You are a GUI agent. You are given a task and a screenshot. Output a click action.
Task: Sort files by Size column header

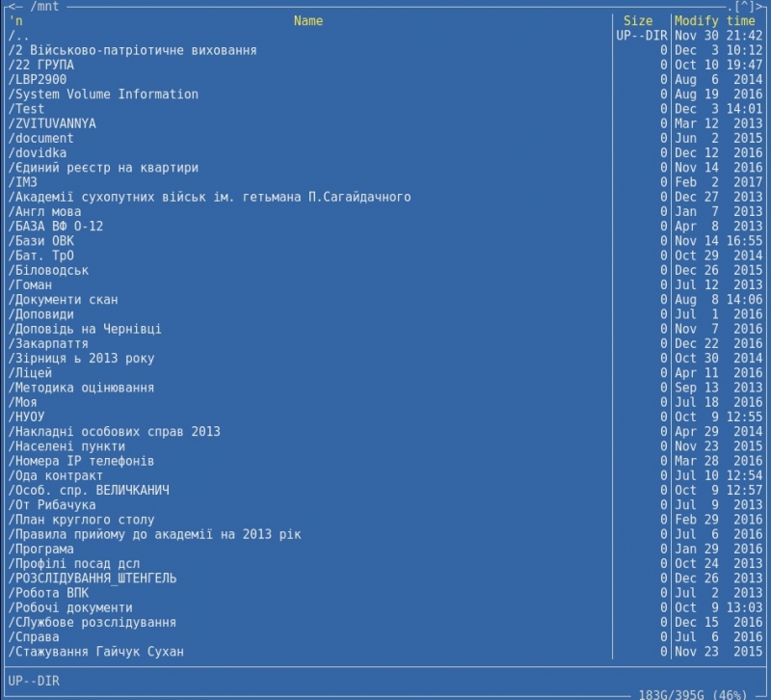(637, 20)
